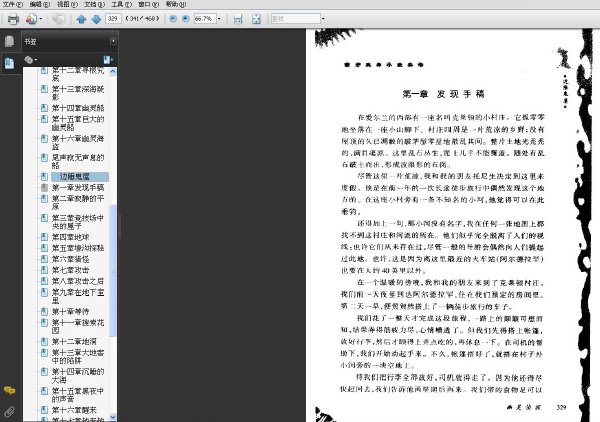Image resolution: width=600 pixels, height=422 pixels.
Task: Select bookmark 第十四章幽灵船
Action: [78, 108]
